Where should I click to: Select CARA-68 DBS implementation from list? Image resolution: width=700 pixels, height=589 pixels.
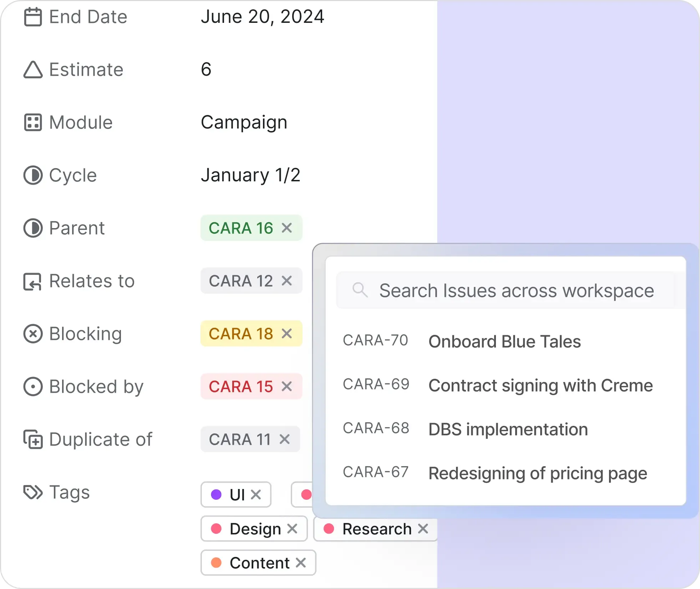(507, 429)
